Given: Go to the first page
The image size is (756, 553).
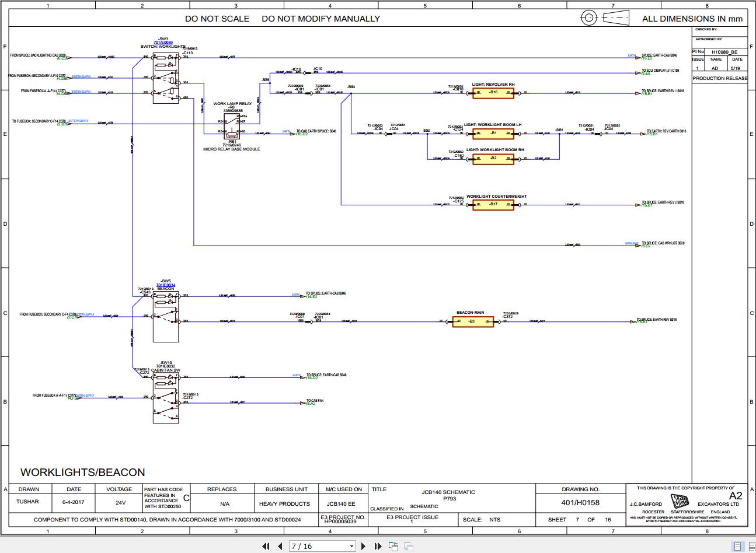Looking at the screenshot, I should coord(266,546).
